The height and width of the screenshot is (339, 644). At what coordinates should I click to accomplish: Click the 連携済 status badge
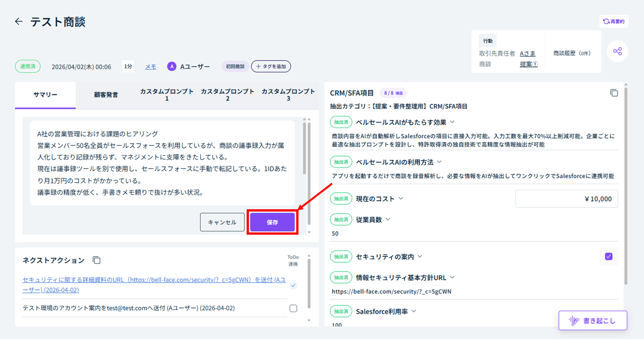(x=28, y=67)
